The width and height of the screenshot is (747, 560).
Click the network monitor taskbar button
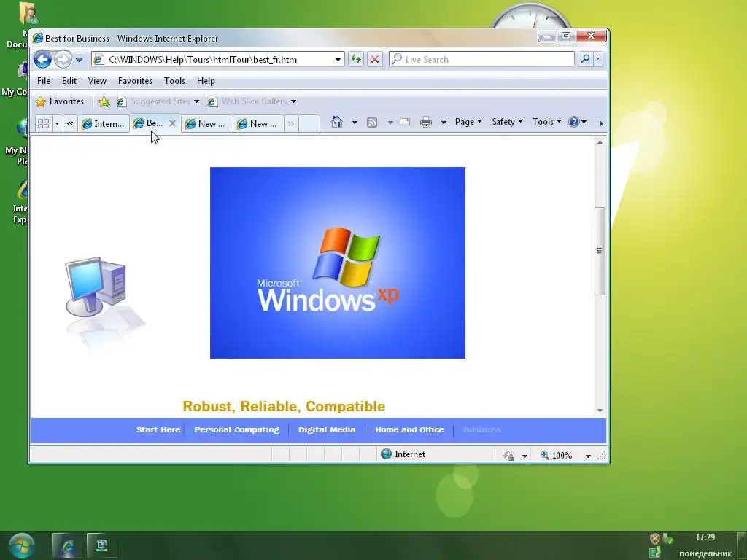click(x=102, y=545)
